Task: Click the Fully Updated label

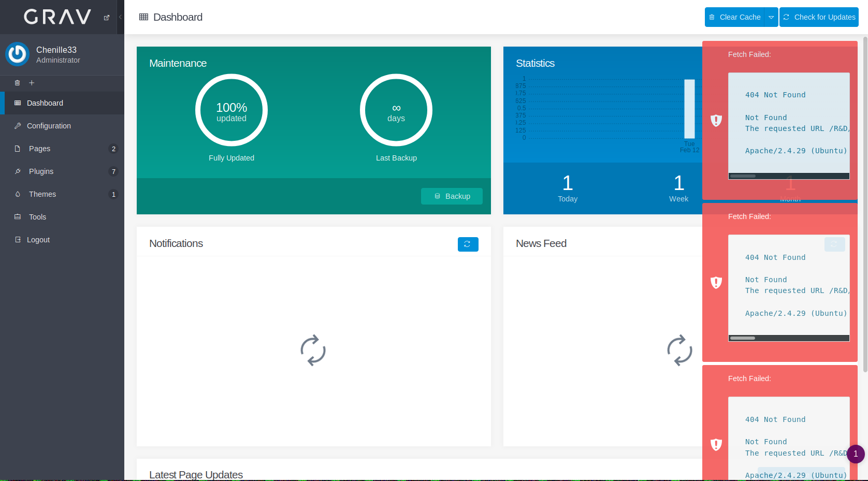Action: click(232, 158)
